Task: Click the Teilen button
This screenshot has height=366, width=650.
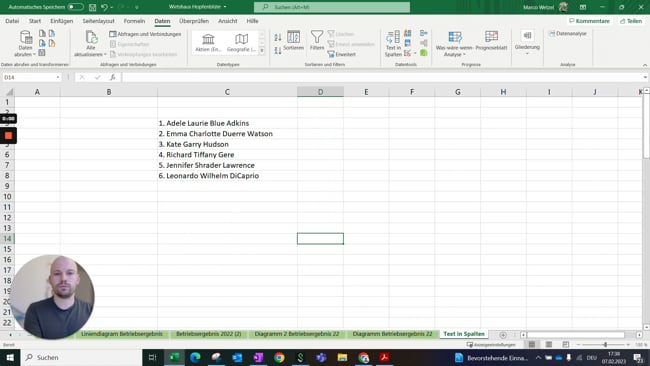Action: (631, 21)
